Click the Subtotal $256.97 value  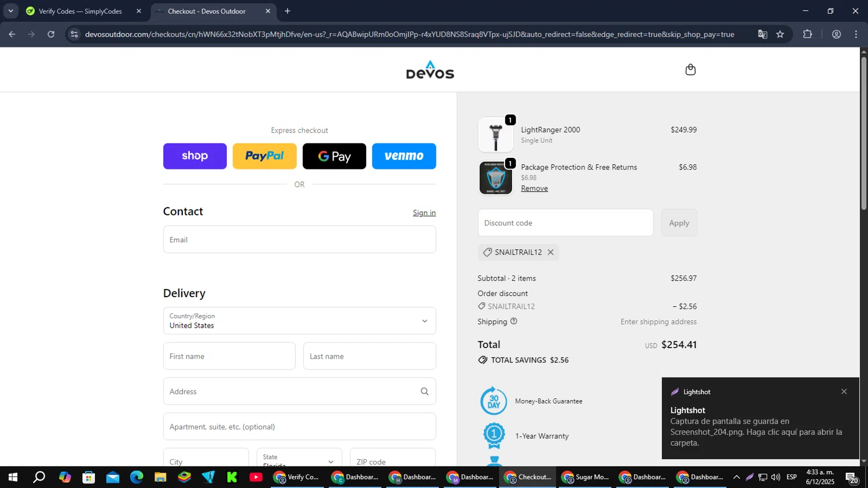[x=683, y=278]
